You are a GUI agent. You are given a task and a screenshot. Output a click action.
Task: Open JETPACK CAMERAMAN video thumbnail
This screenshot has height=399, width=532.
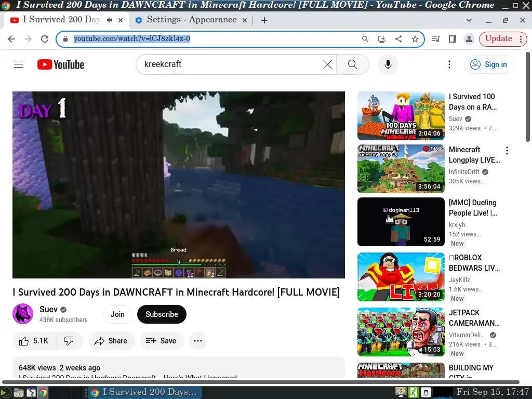(401, 332)
